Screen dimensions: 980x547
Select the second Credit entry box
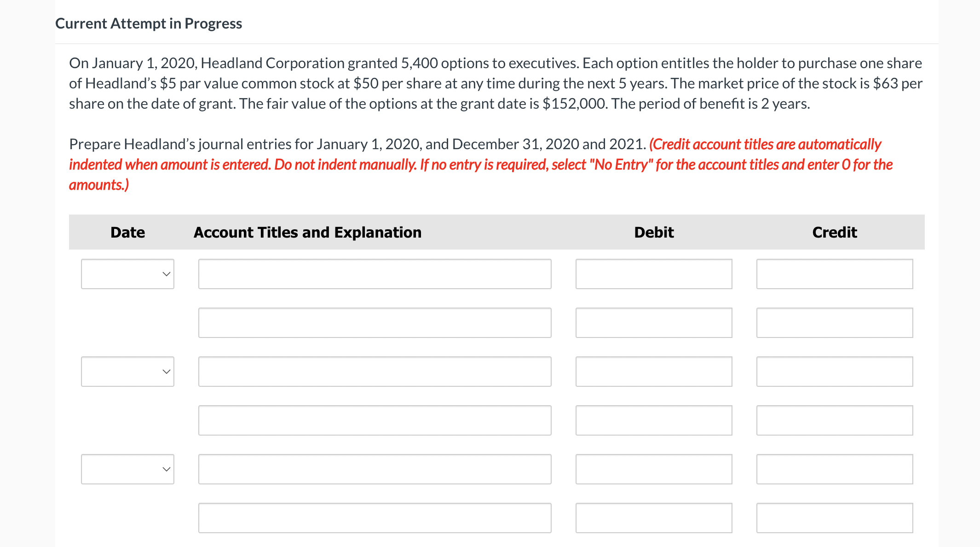tap(834, 323)
